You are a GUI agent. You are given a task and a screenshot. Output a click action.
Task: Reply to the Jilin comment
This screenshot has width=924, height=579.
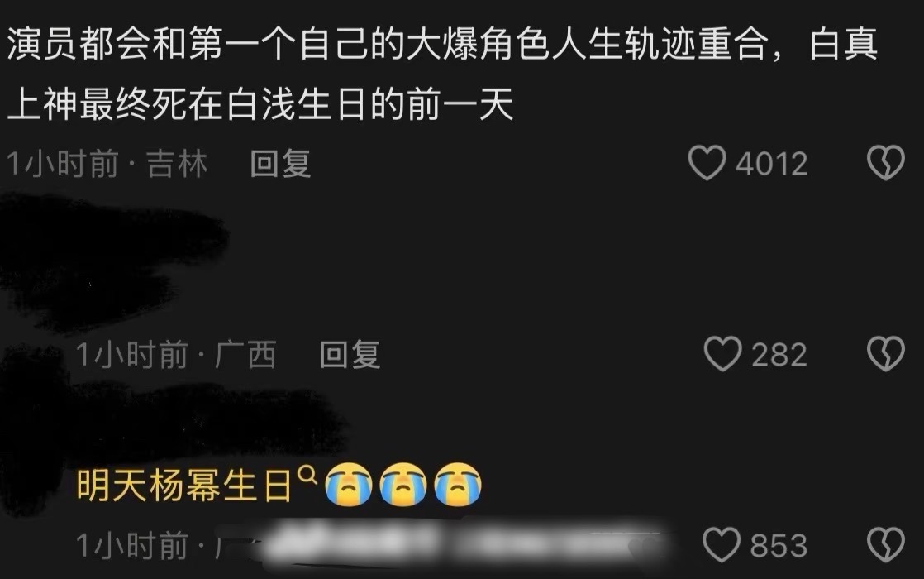280,163
